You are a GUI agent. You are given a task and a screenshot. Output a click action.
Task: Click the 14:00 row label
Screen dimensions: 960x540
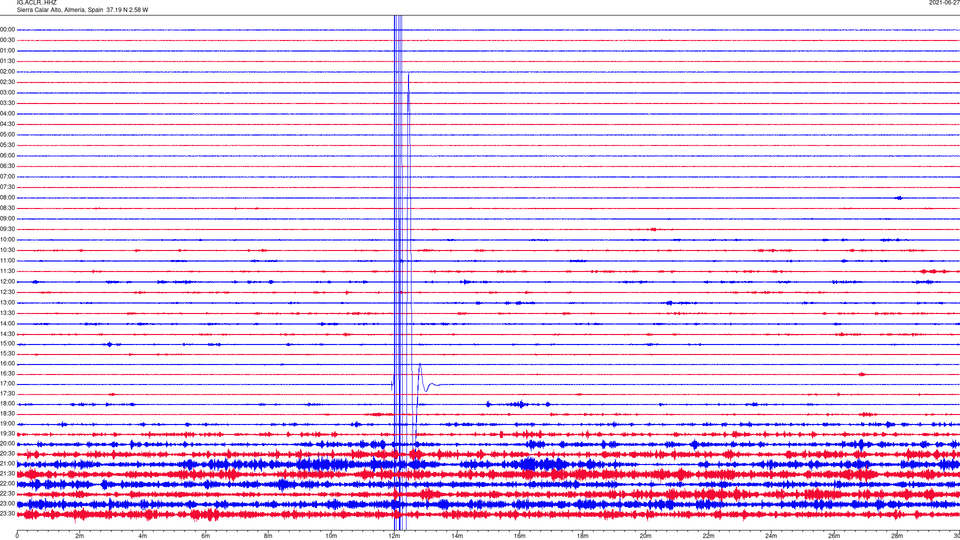[x=7, y=323]
